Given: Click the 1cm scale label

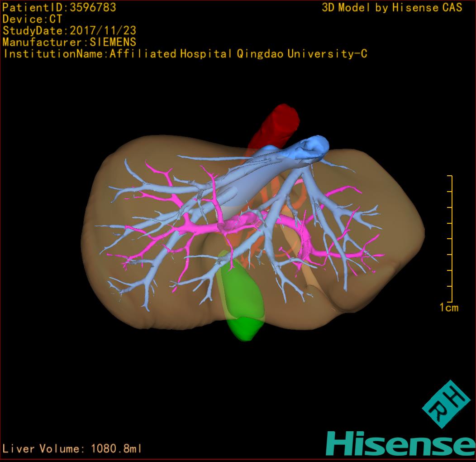Looking at the screenshot, I should click(448, 308).
